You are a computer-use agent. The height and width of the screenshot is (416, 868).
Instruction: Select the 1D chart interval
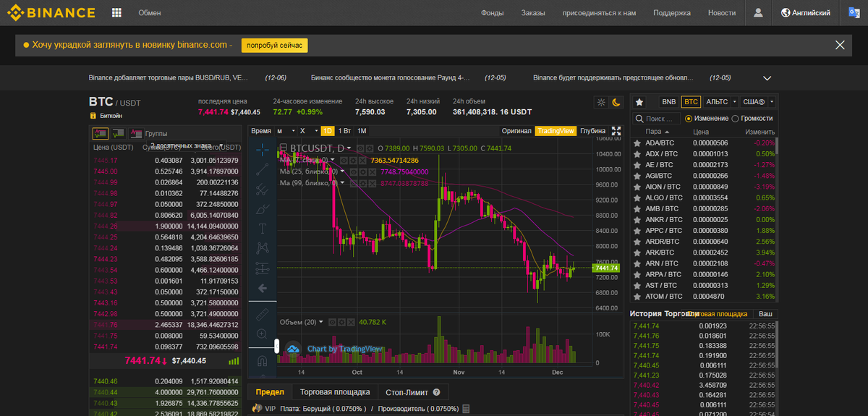[328, 131]
